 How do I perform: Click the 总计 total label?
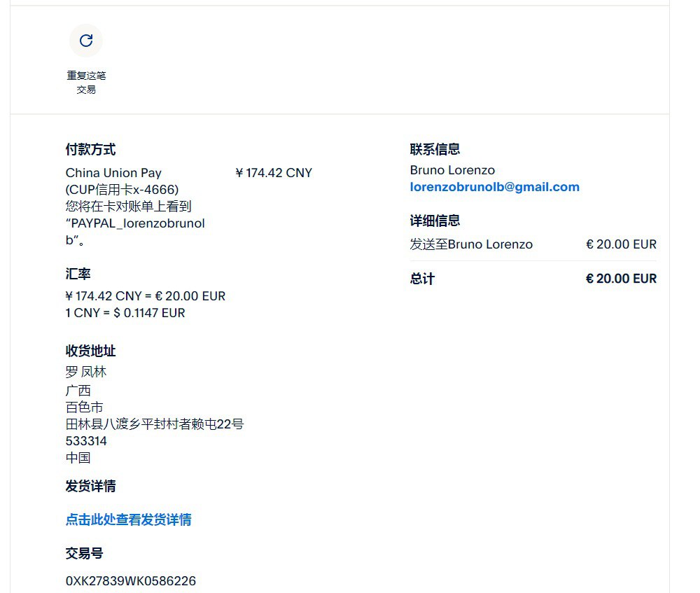[422, 279]
